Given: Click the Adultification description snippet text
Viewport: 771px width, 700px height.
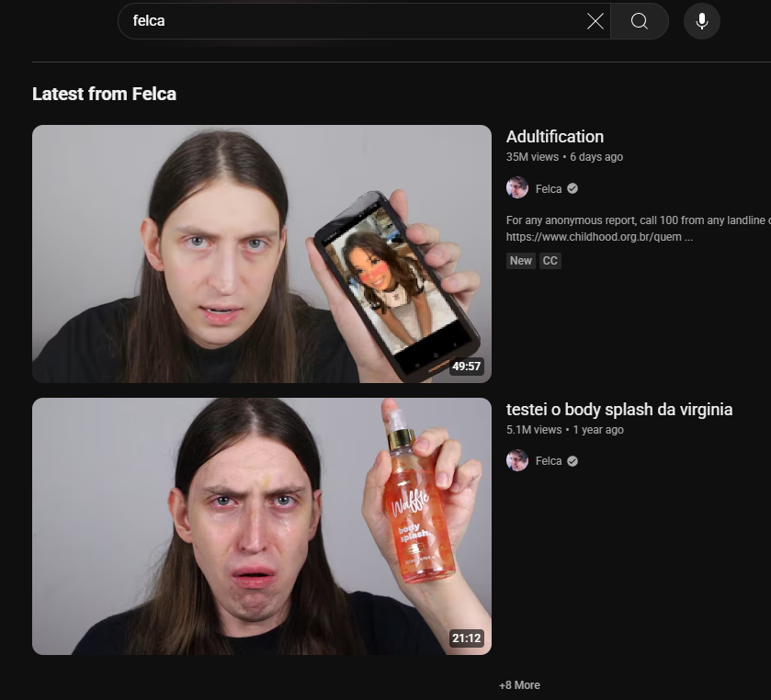Looking at the screenshot, I should (639, 229).
